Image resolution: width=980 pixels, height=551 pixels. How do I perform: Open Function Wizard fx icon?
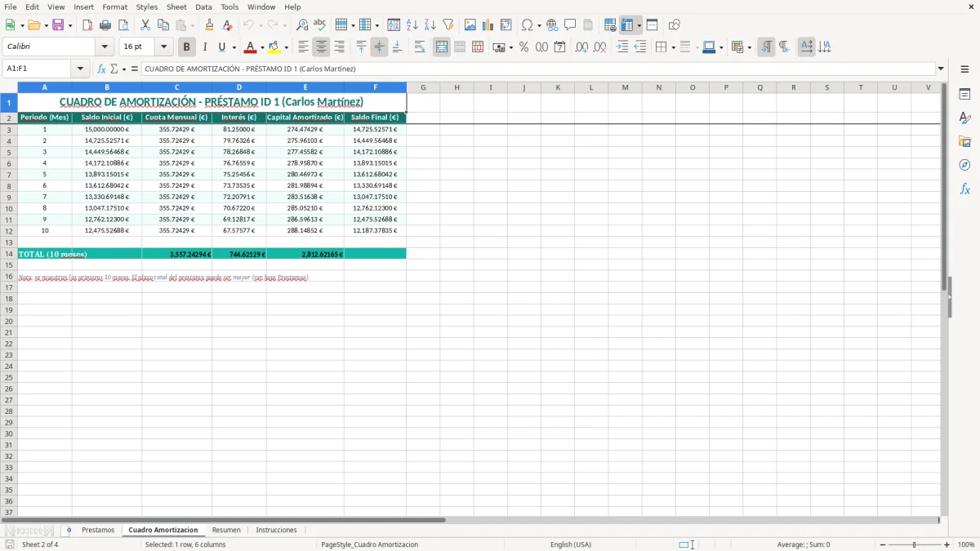click(x=102, y=69)
